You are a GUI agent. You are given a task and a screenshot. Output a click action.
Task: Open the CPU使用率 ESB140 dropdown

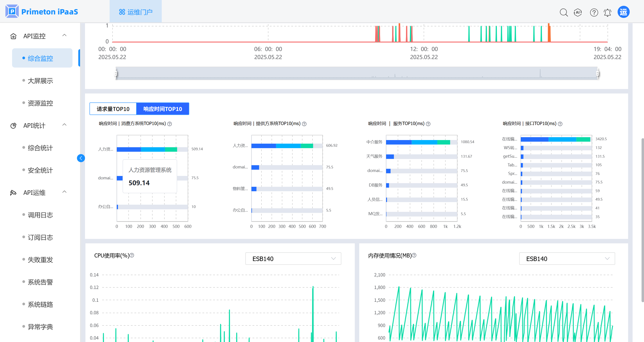pos(293,259)
